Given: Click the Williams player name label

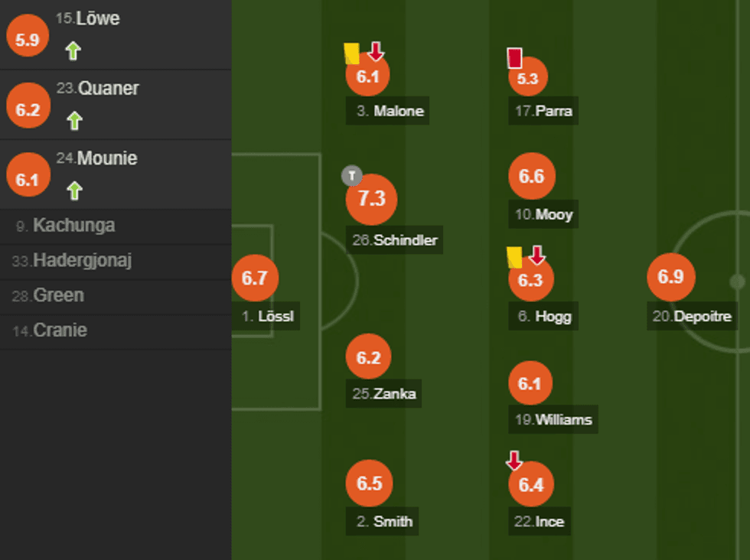Looking at the screenshot, I should (x=554, y=419).
